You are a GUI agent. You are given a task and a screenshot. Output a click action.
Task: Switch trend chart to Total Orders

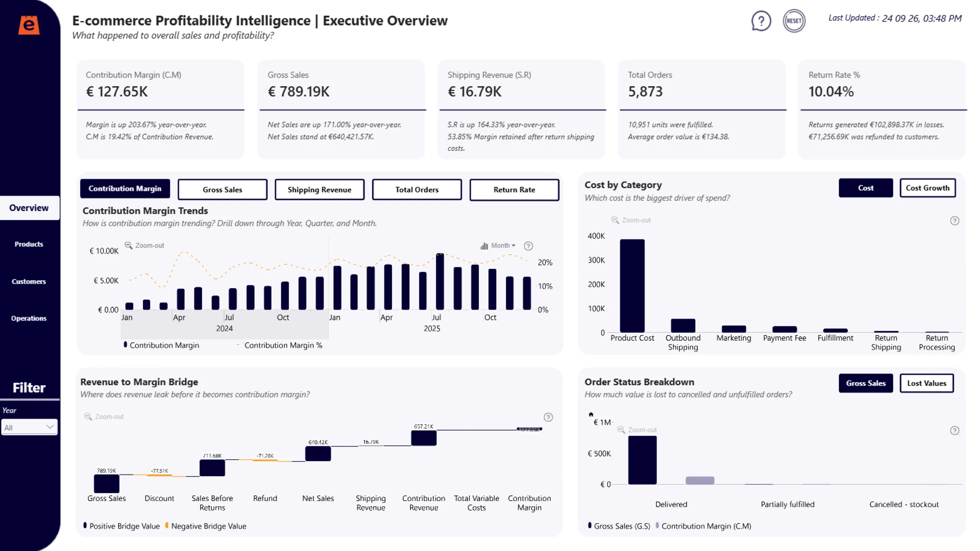(x=417, y=190)
